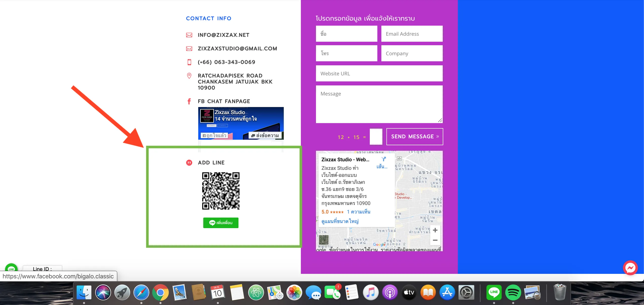Screen dimensions: 644x305
Task: Open Google Chrome in dock
Action: tap(160, 292)
